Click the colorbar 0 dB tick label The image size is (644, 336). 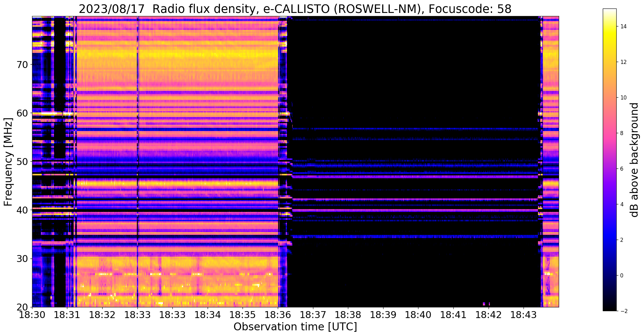[622, 276]
